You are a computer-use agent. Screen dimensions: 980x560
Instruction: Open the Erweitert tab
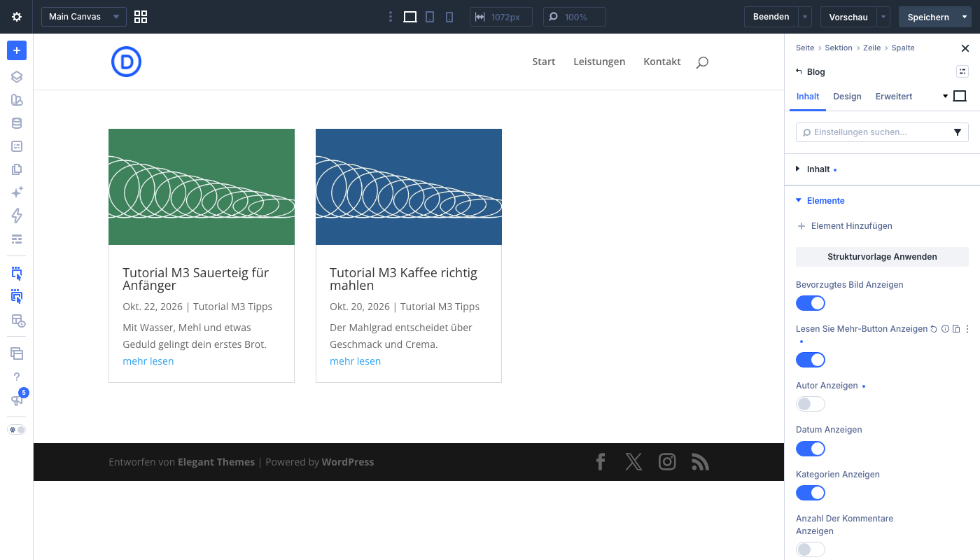click(x=894, y=97)
